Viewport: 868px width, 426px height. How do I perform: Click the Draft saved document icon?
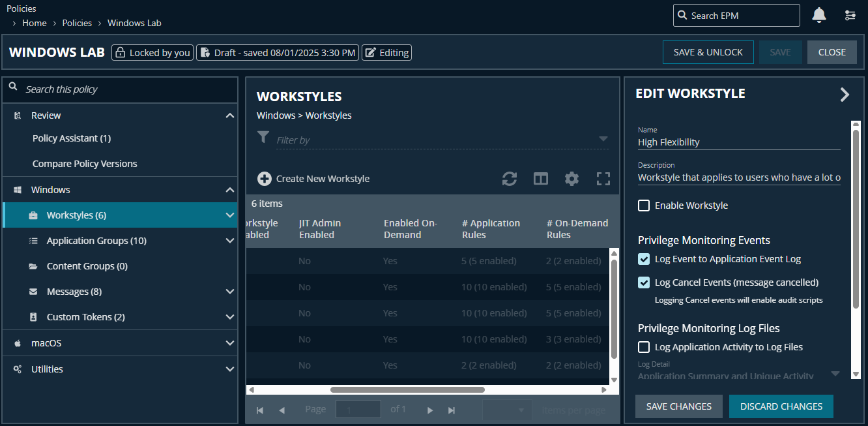(205, 53)
